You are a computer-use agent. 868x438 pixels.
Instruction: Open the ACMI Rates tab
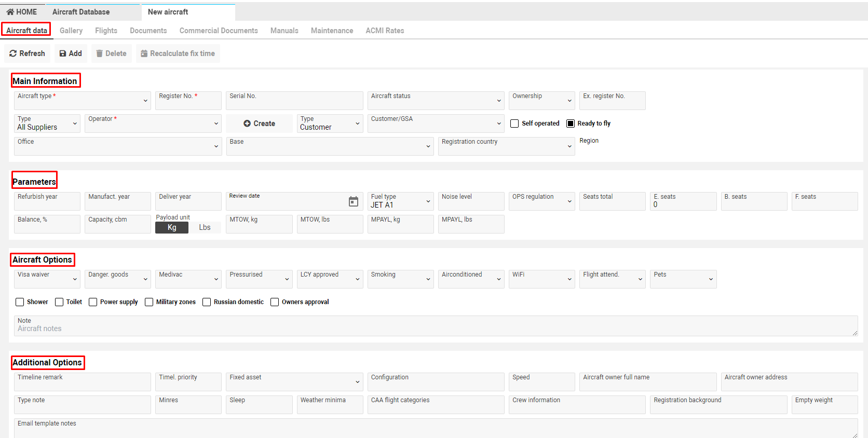(385, 31)
